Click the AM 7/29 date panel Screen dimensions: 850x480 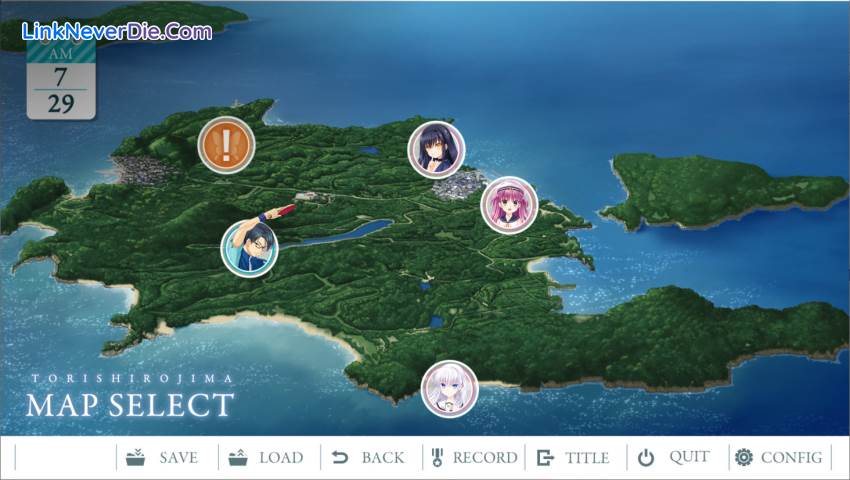61,85
